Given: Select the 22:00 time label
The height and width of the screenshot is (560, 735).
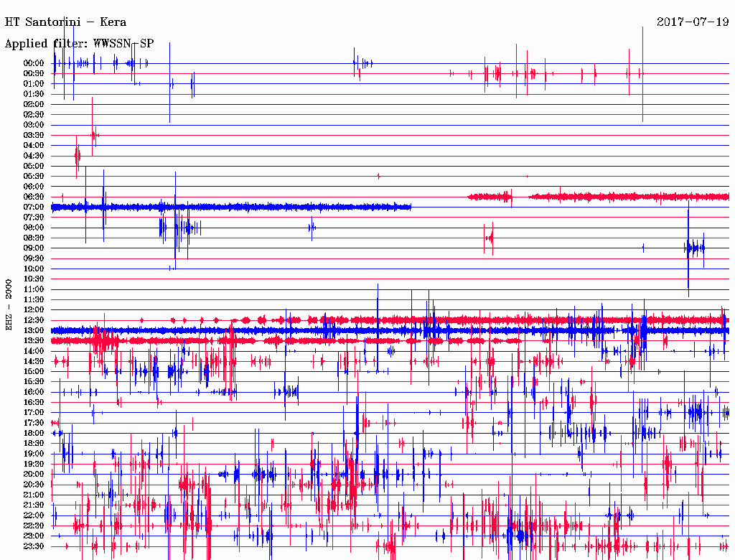Looking at the screenshot, I should pyautogui.click(x=34, y=515).
